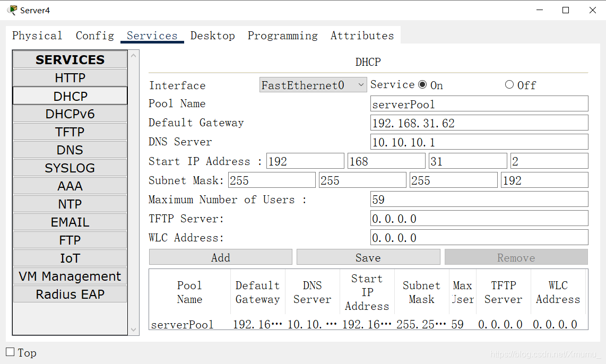The height and width of the screenshot is (364, 606).
Task: Click the WLC Address field
Action: pos(479,238)
